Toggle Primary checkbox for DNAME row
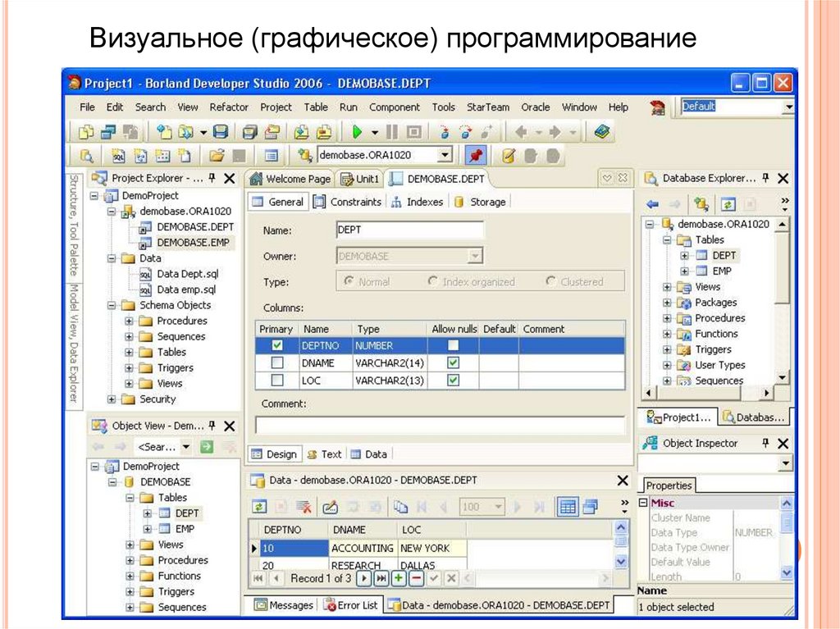840x629 pixels. 277,362
